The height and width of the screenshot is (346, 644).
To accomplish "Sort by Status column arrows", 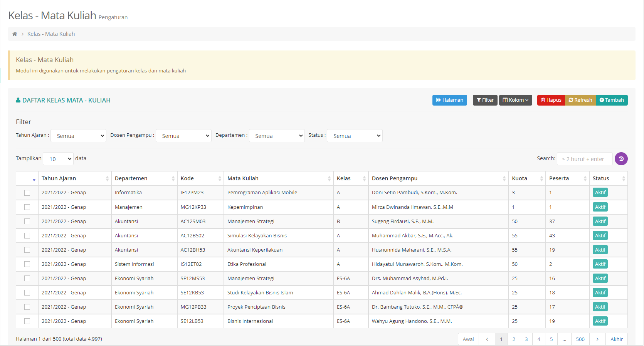I will 624,178.
